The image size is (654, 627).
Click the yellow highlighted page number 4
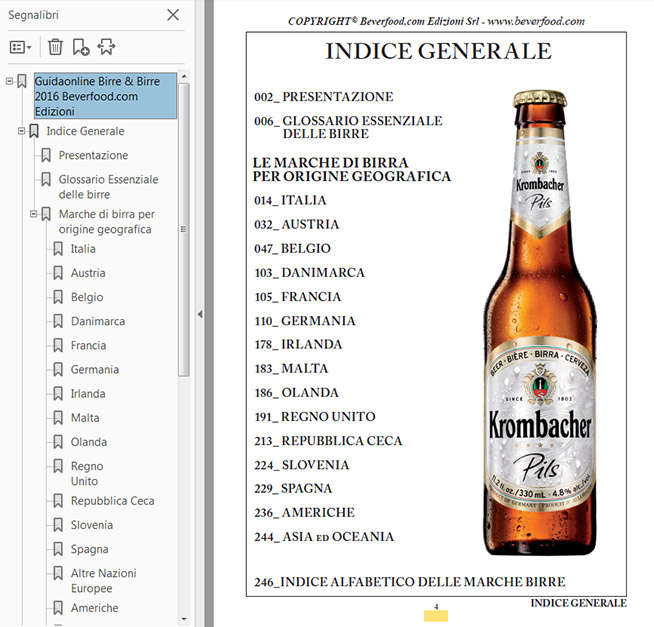click(436, 614)
